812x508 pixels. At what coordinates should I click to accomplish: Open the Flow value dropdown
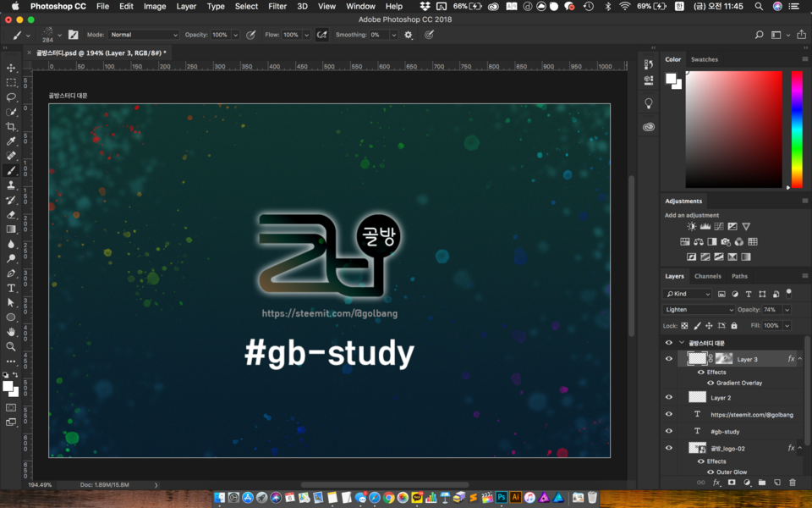[306, 35]
